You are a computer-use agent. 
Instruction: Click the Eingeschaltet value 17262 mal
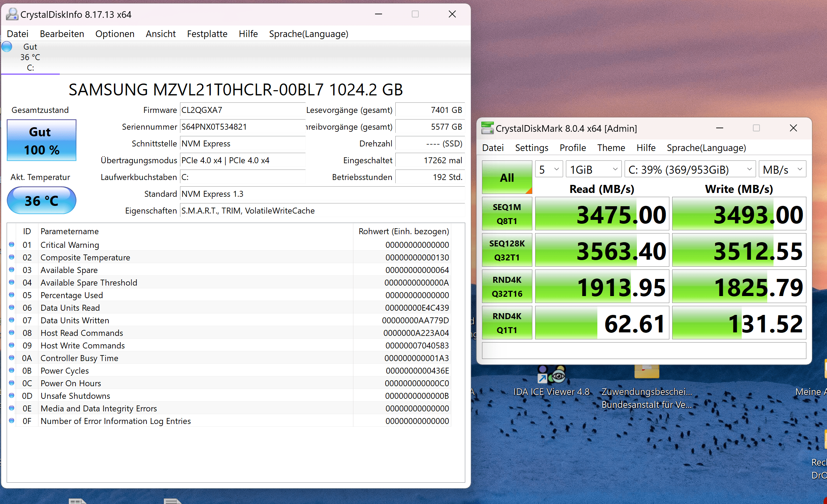(x=430, y=160)
